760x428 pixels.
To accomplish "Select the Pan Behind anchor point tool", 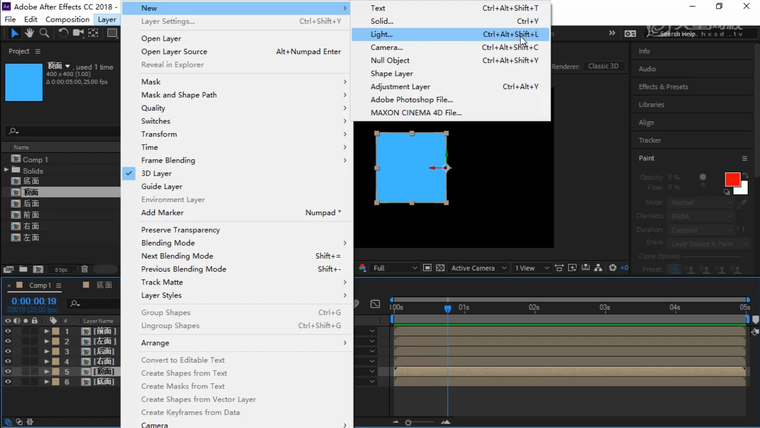I will point(95,33).
